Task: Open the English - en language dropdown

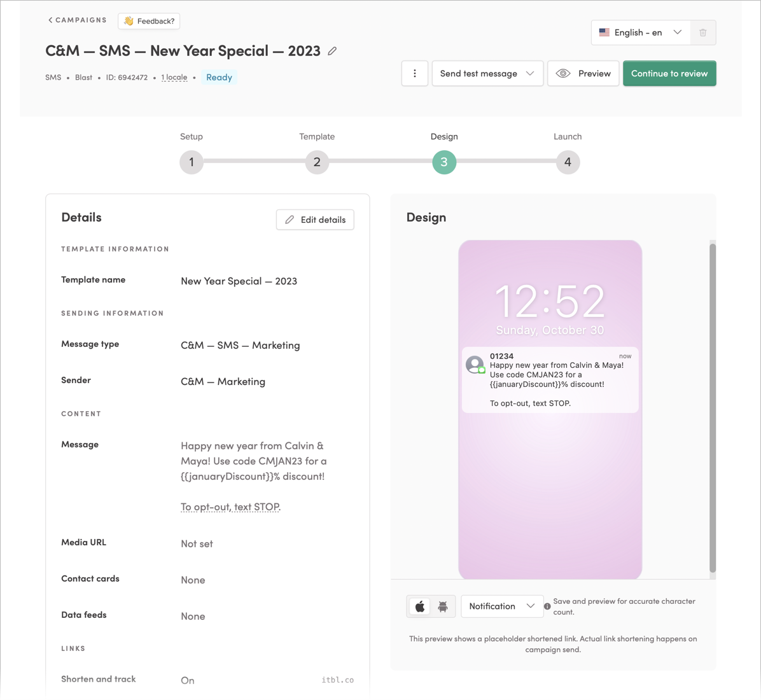Action: coord(639,32)
